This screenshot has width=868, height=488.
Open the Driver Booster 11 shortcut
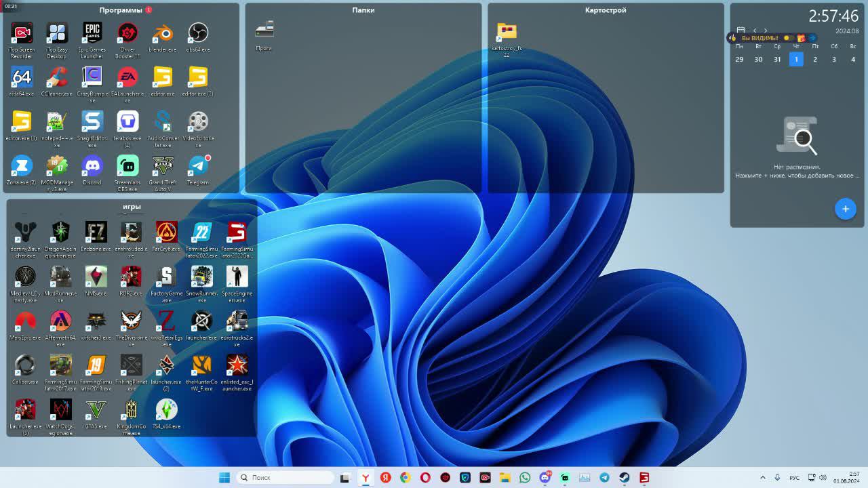pos(127,39)
